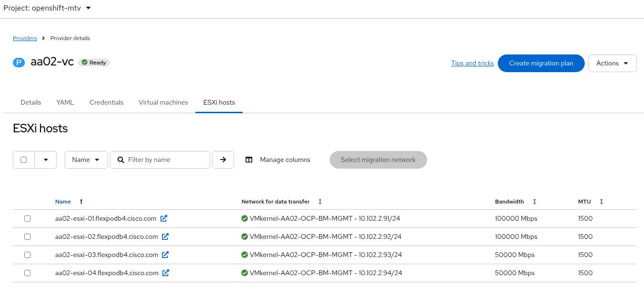Click the magnifier icon in filter field

click(121, 160)
